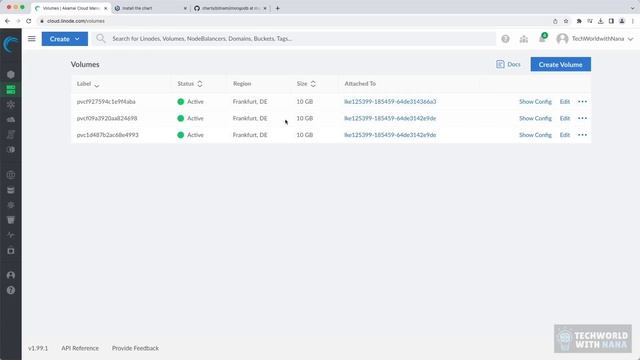
Task: Open Chrome three-dot menu
Action: coord(633,21)
